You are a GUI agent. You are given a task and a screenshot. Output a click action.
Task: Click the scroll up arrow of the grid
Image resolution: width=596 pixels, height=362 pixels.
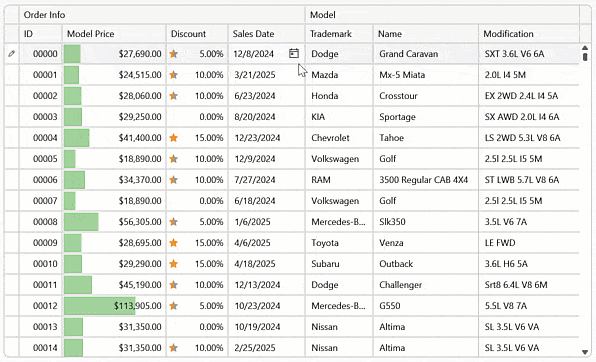(585, 48)
